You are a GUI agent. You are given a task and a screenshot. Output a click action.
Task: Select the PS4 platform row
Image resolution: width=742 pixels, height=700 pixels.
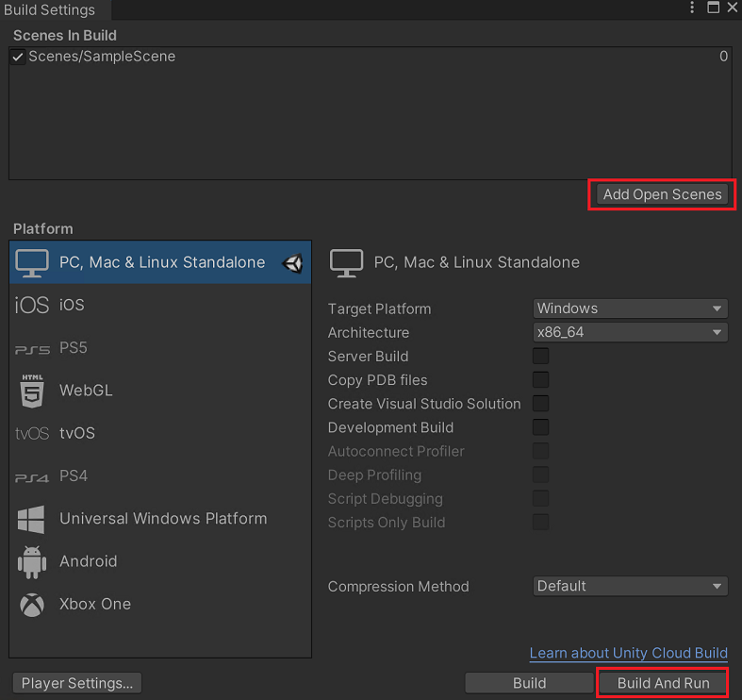tap(160, 475)
